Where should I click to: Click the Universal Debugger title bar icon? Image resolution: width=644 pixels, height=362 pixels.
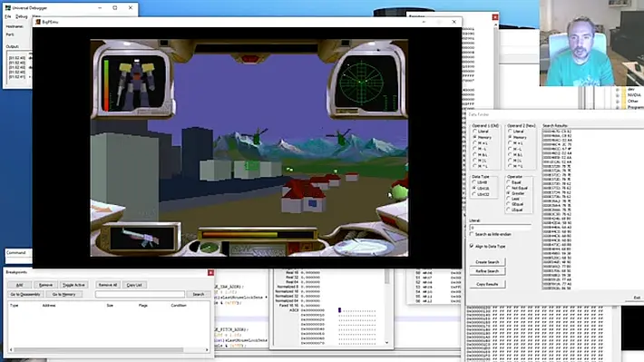8,8
